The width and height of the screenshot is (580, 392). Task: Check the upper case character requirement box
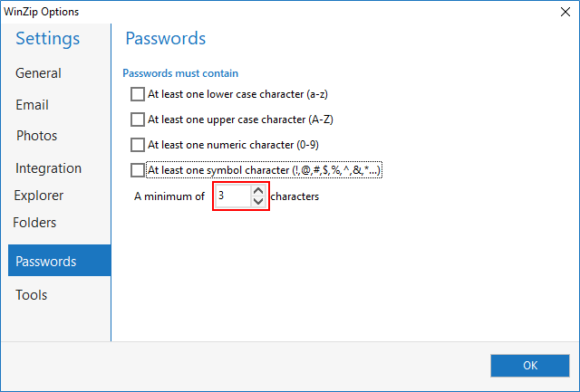click(138, 120)
